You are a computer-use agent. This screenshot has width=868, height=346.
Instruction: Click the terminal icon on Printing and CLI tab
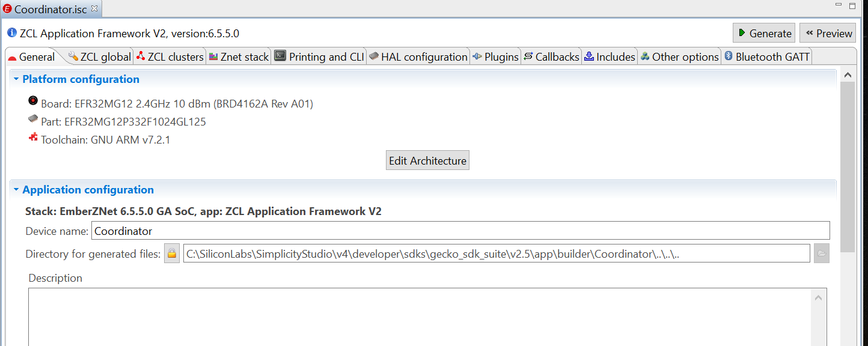pos(280,56)
